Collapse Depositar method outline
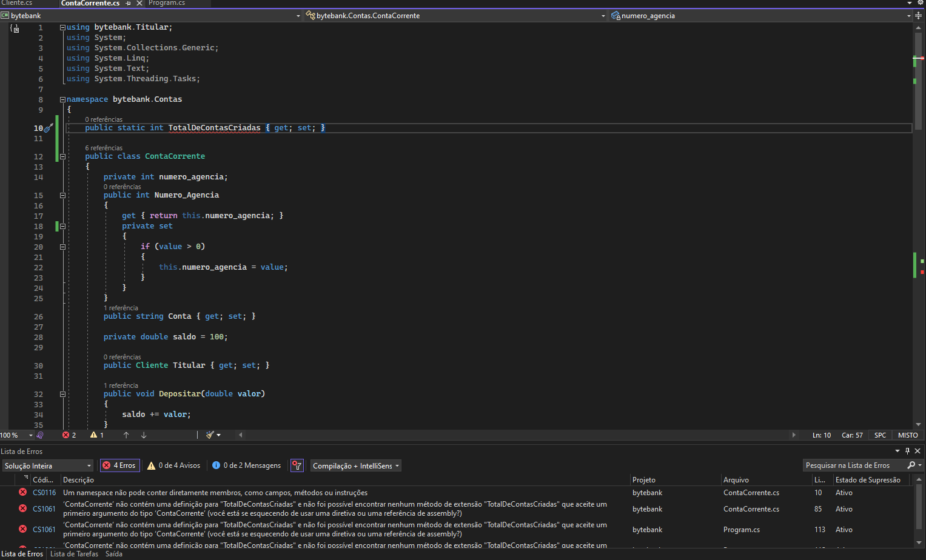Image resolution: width=926 pixels, height=560 pixels. click(x=62, y=394)
